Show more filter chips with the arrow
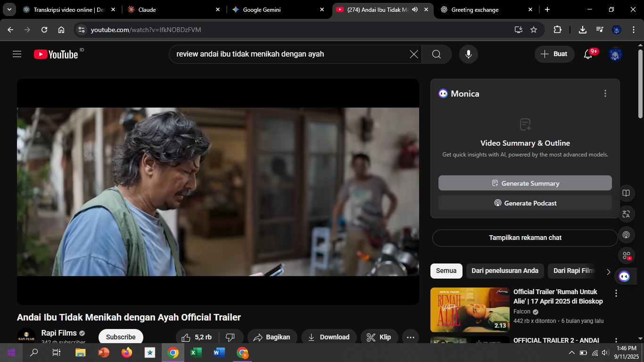644x362 pixels. point(608,271)
